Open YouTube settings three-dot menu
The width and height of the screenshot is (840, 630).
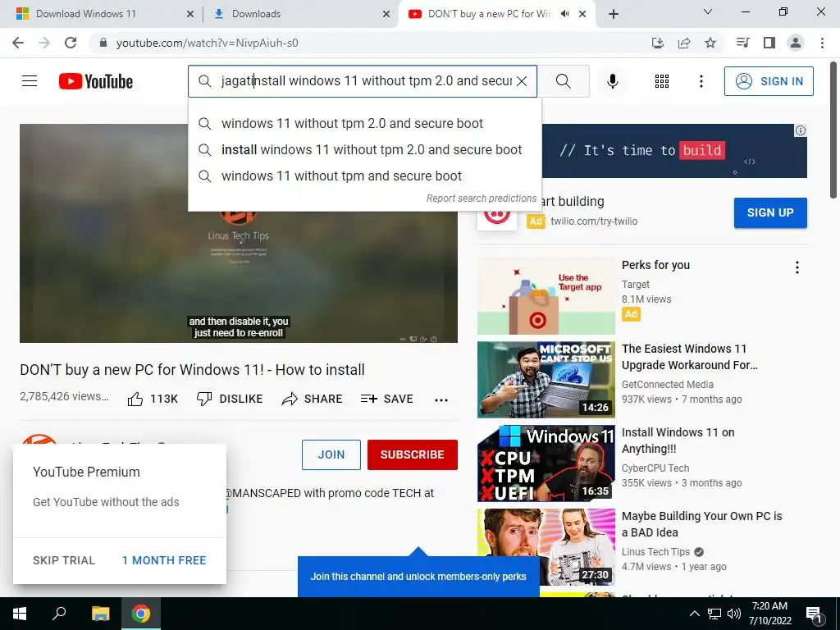pyautogui.click(x=701, y=81)
